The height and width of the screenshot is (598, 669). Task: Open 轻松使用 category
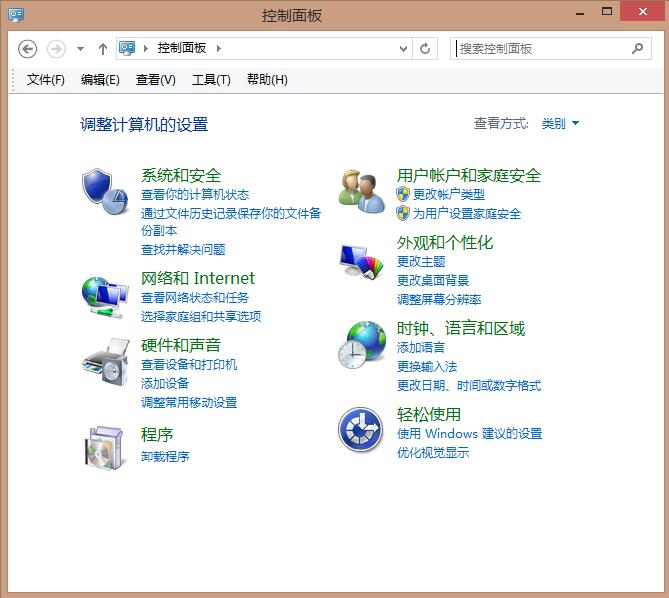click(429, 414)
